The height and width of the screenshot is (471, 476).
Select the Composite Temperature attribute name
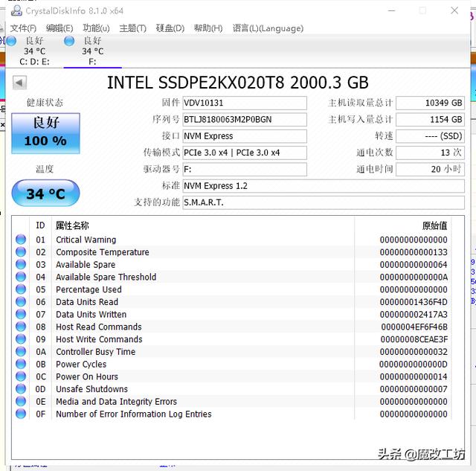pos(103,252)
